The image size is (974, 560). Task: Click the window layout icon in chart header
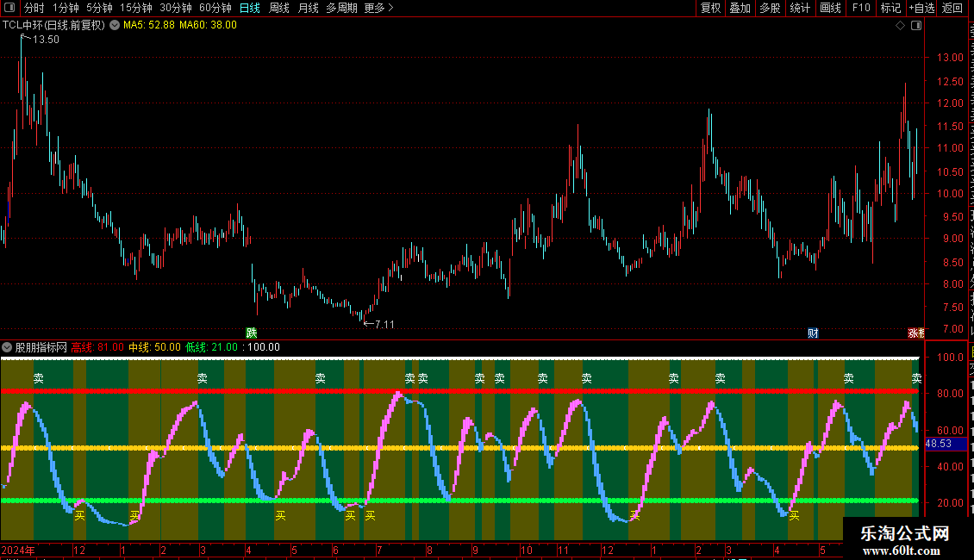click(x=916, y=25)
